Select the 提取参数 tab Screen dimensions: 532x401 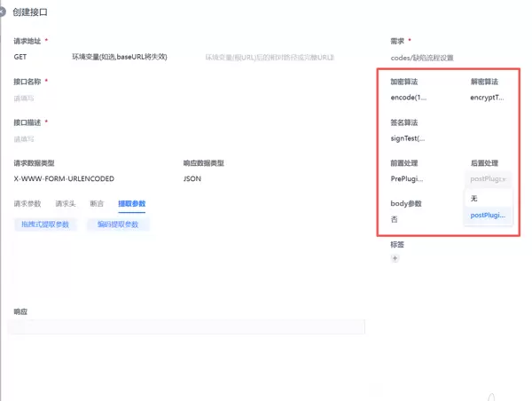tap(131, 204)
